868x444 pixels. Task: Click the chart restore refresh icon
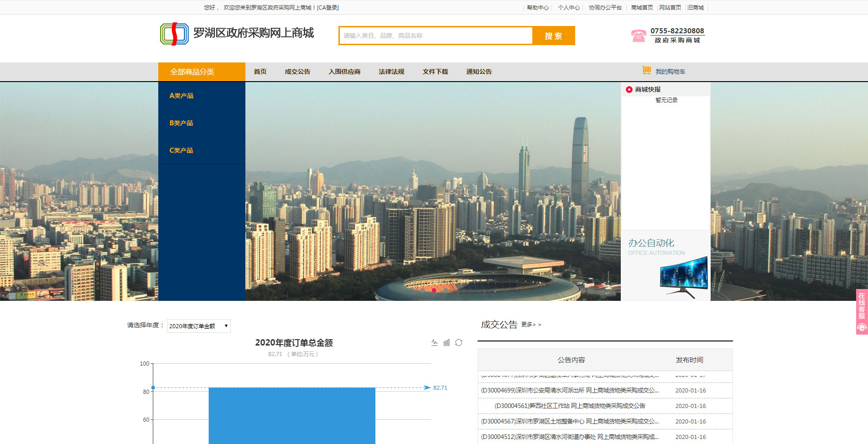(459, 343)
